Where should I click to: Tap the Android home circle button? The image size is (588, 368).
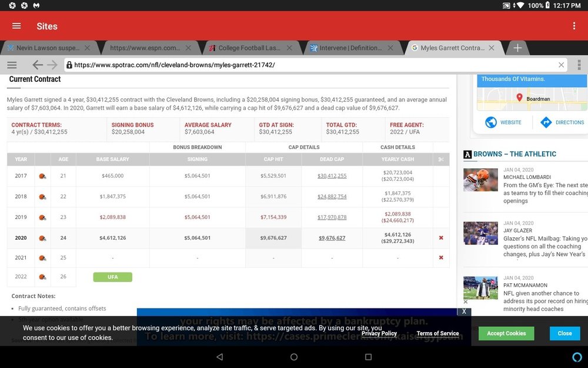[x=294, y=357]
